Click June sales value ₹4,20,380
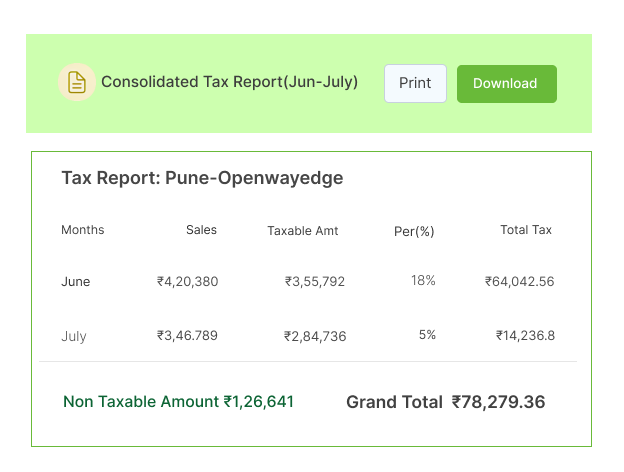624x472 pixels. pyautogui.click(x=187, y=282)
